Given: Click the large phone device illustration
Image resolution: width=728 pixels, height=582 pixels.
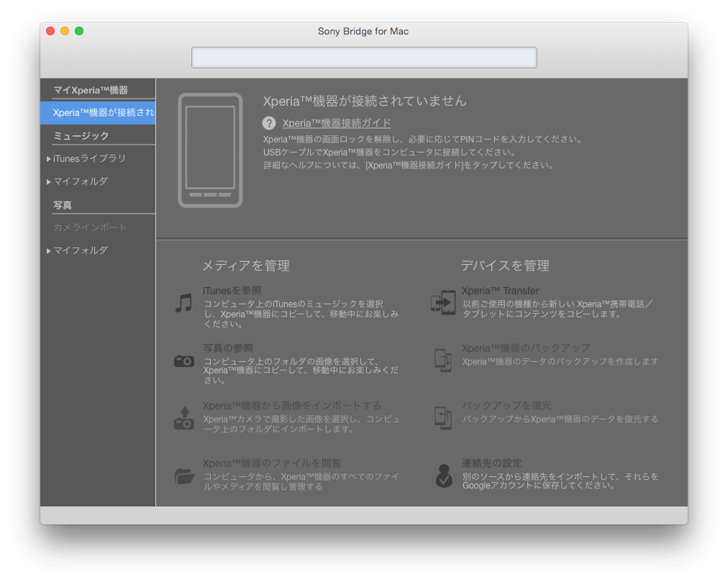Looking at the screenshot, I should coord(210,150).
